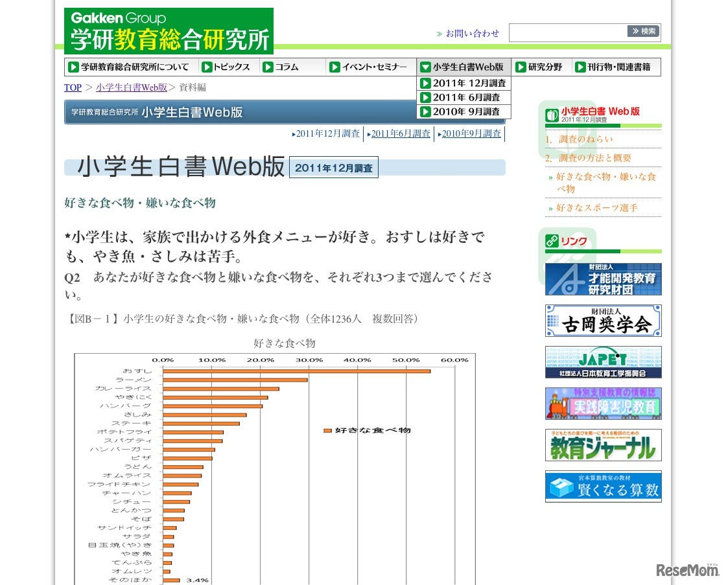728x585 pixels.
Task: Click the search input field
Action: click(569, 32)
